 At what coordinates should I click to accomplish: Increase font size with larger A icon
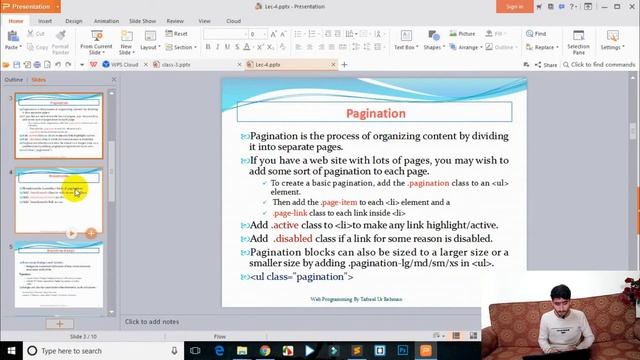click(273, 34)
